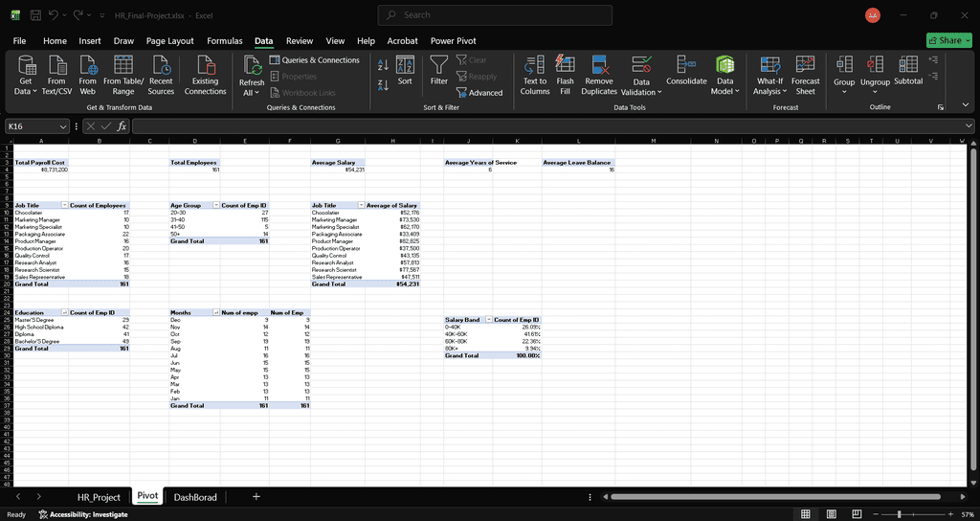This screenshot has height=521, width=980.
Task: Open Education filter dropdown
Action: (64, 312)
